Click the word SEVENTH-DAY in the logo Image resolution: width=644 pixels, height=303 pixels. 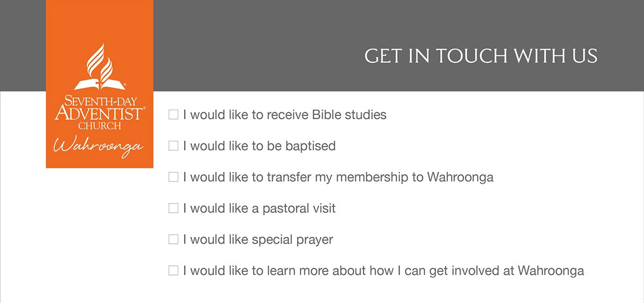(100, 100)
